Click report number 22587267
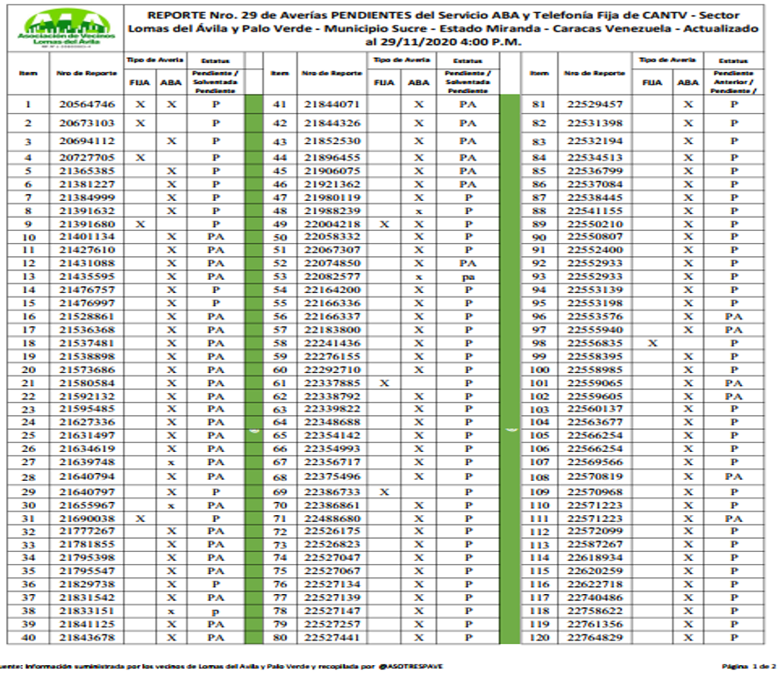 click(595, 544)
